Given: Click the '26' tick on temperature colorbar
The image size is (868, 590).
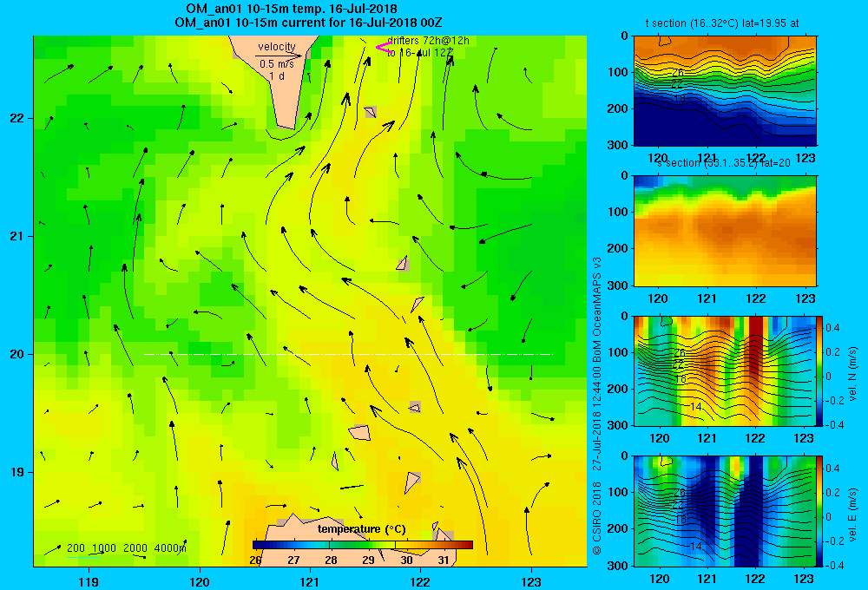Looking at the screenshot, I should coord(255,560).
